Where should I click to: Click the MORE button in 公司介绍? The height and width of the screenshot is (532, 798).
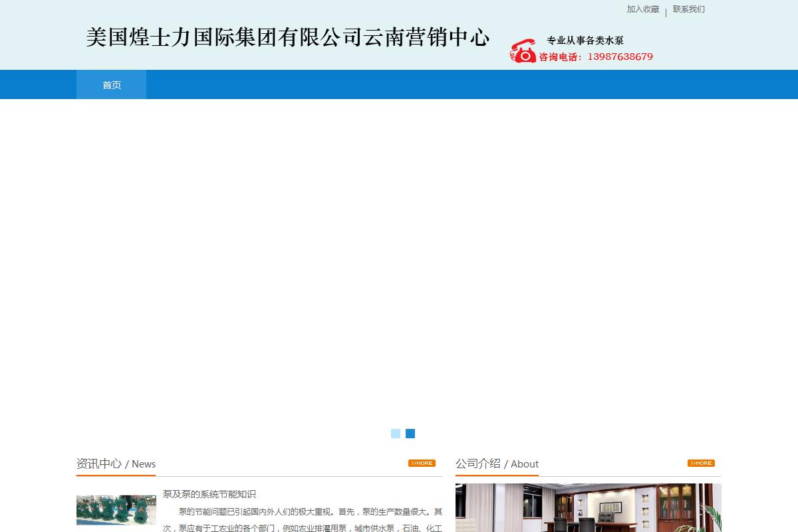[x=701, y=463]
